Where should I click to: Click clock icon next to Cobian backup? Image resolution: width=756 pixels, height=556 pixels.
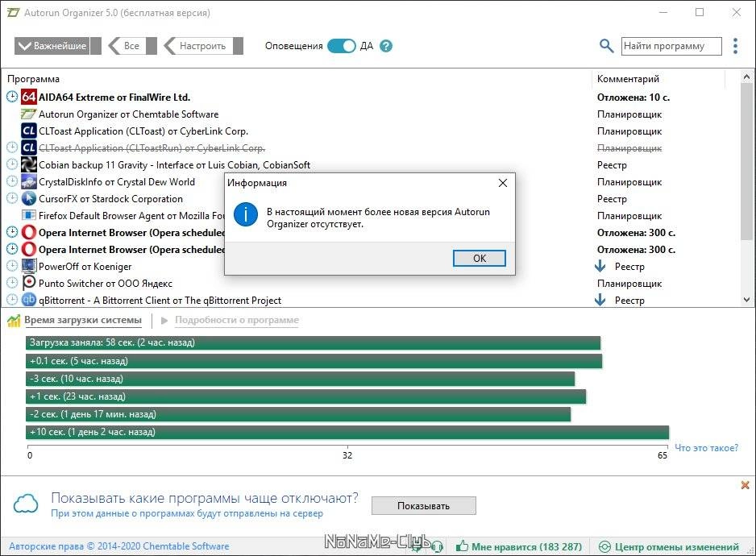(12, 164)
